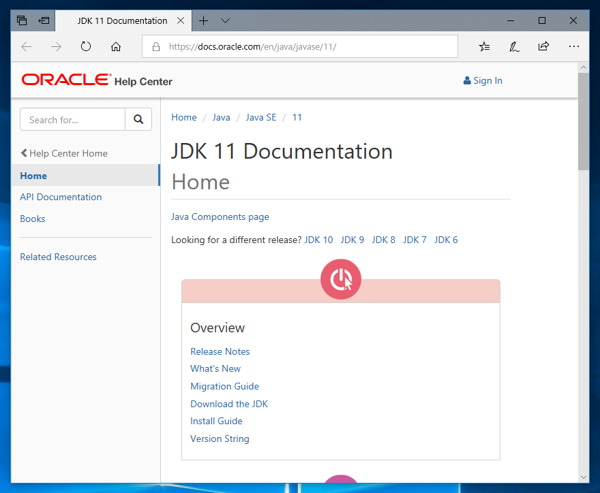Click the Search for... input box
Image resolution: width=600 pixels, height=493 pixels.
(73, 119)
